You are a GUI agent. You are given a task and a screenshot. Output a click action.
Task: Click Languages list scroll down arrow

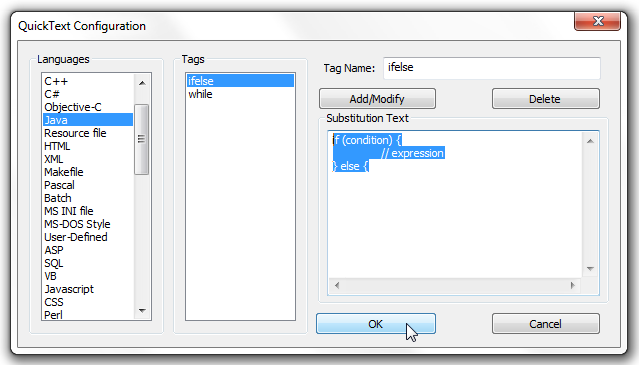point(142,311)
